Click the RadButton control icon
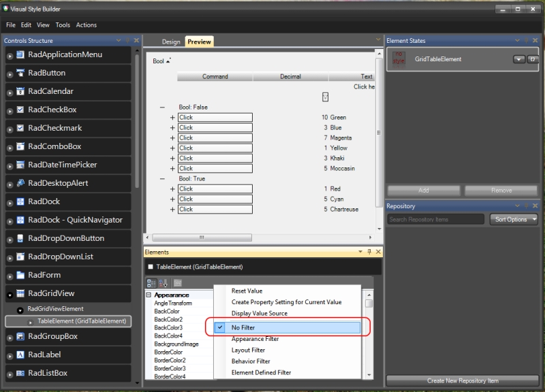 point(20,73)
